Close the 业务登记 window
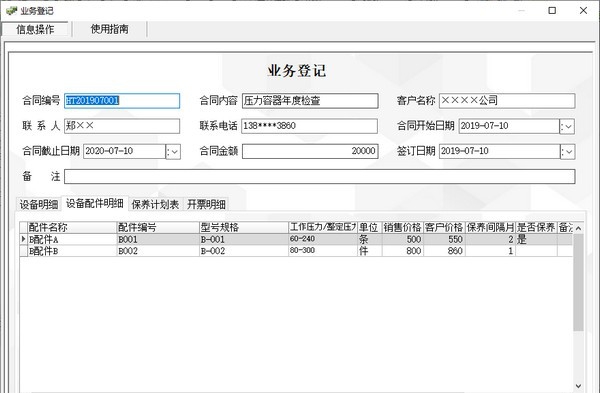 [583, 10]
